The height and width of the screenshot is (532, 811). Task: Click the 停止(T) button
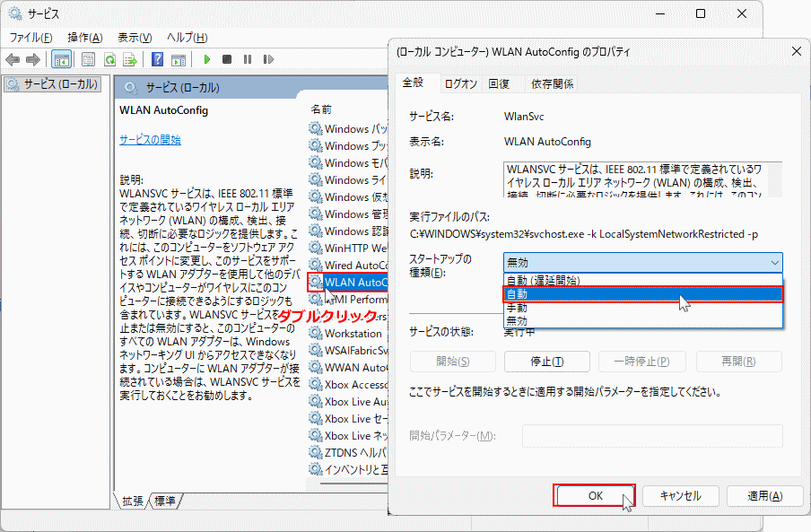point(546,362)
